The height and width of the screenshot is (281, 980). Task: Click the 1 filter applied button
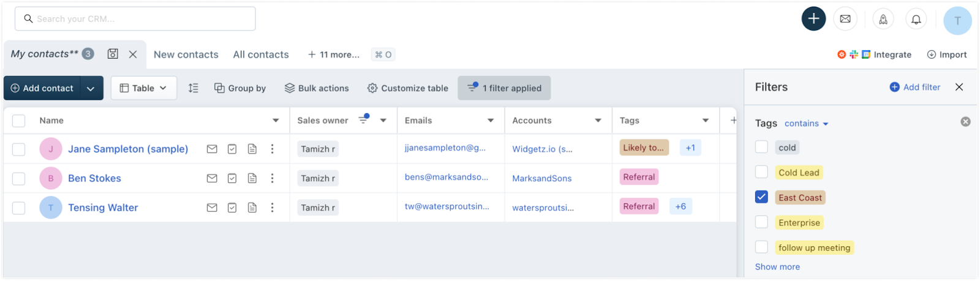(x=504, y=88)
